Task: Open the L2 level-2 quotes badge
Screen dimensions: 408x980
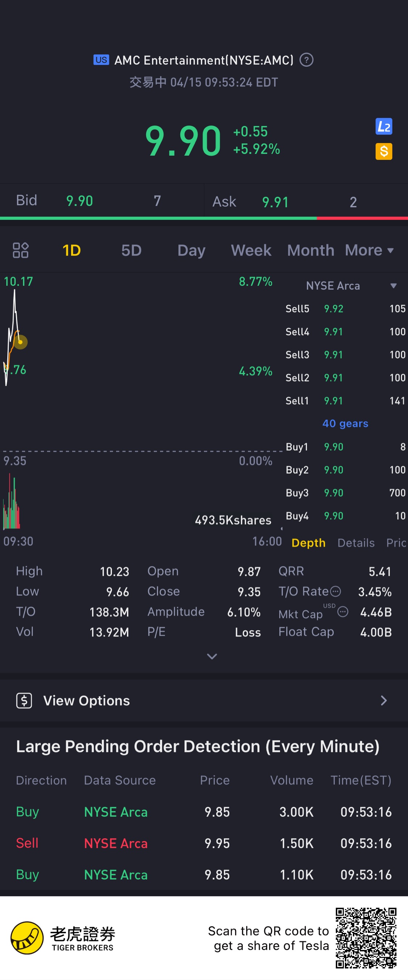Action: tap(384, 127)
